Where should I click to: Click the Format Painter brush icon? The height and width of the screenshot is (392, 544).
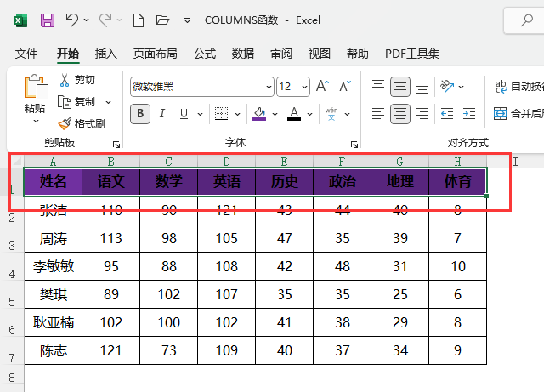pos(65,123)
